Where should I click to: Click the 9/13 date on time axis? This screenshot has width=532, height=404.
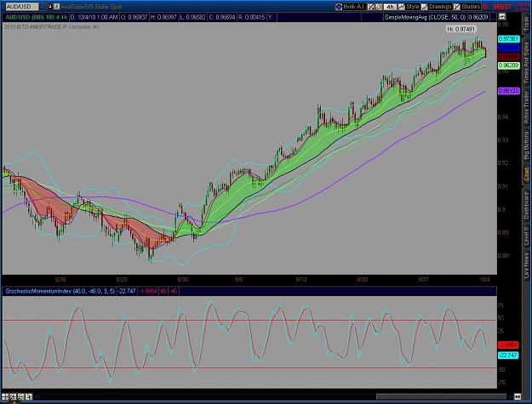point(301,280)
